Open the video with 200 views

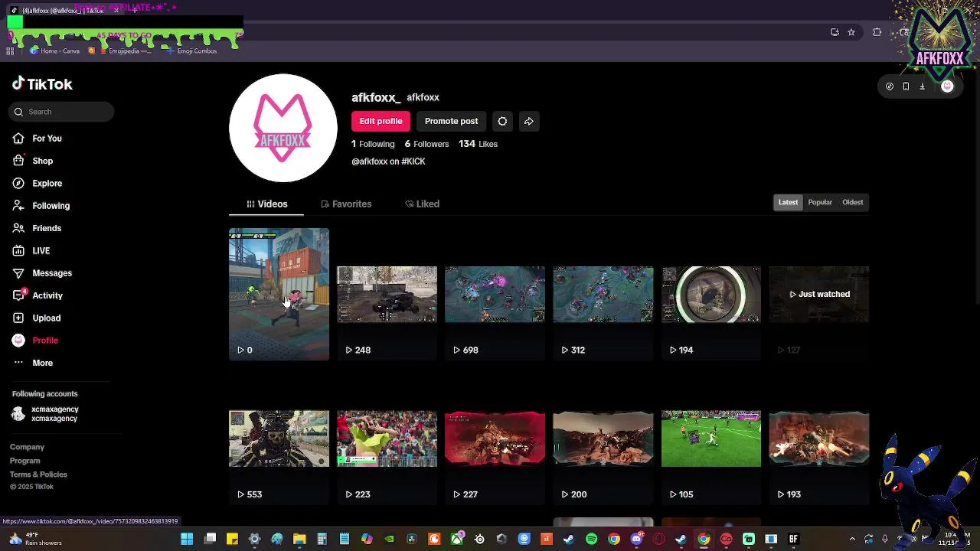pos(603,439)
